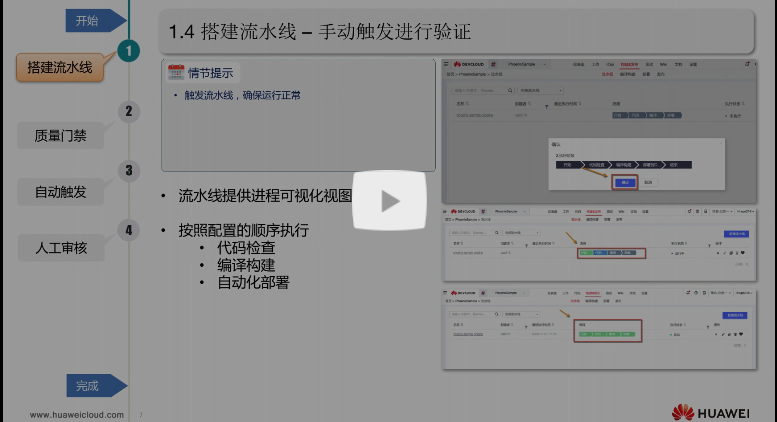This screenshot has width=777, height=422.
Task: Click the gray step 2 circle
Action: point(129,111)
